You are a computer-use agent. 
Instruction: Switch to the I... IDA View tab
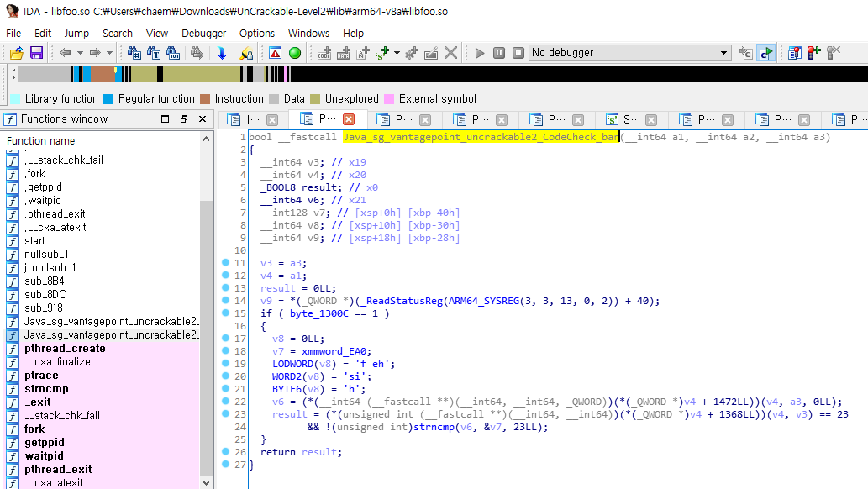[x=253, y=119]
